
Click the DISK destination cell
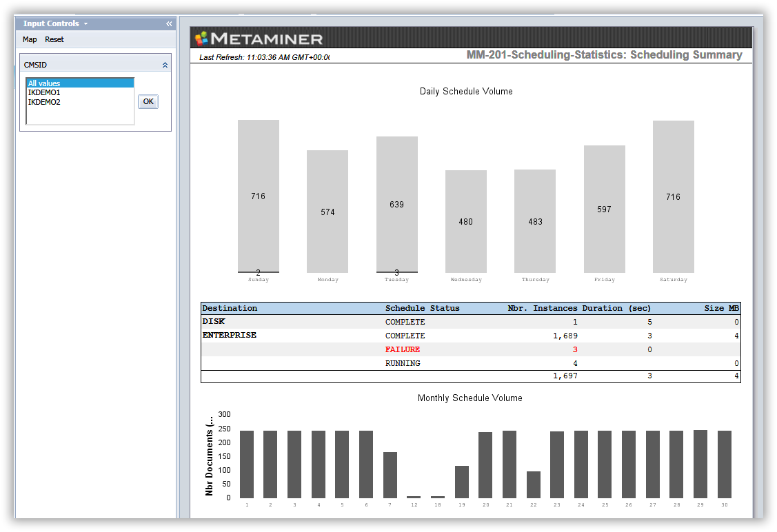214,322
